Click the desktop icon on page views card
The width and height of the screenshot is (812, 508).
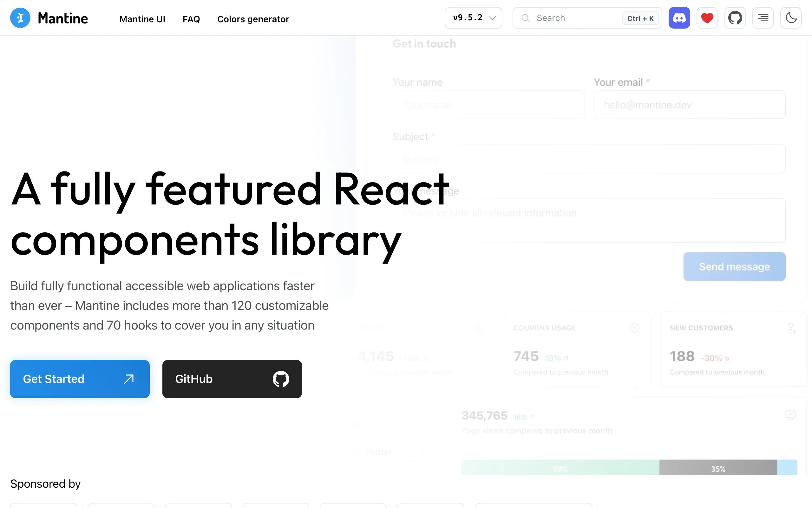(x=791, y=415)
